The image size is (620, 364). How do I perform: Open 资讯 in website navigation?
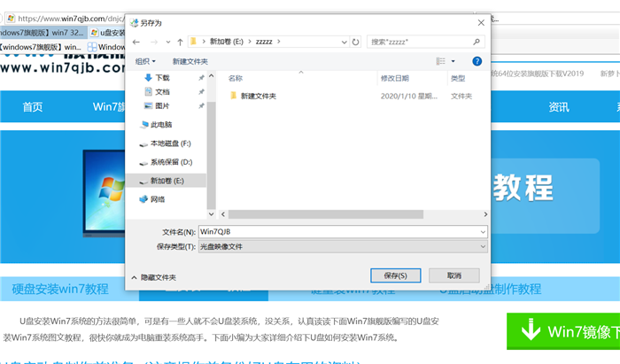559,106
